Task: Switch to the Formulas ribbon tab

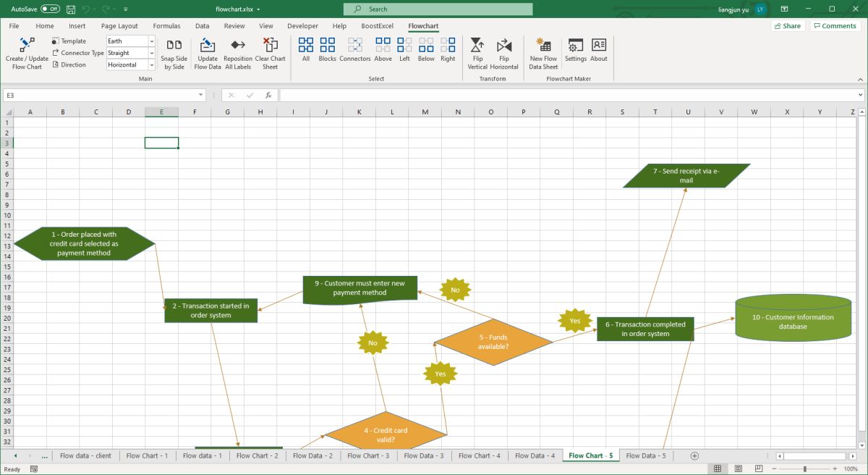Action: coord(166,26)
